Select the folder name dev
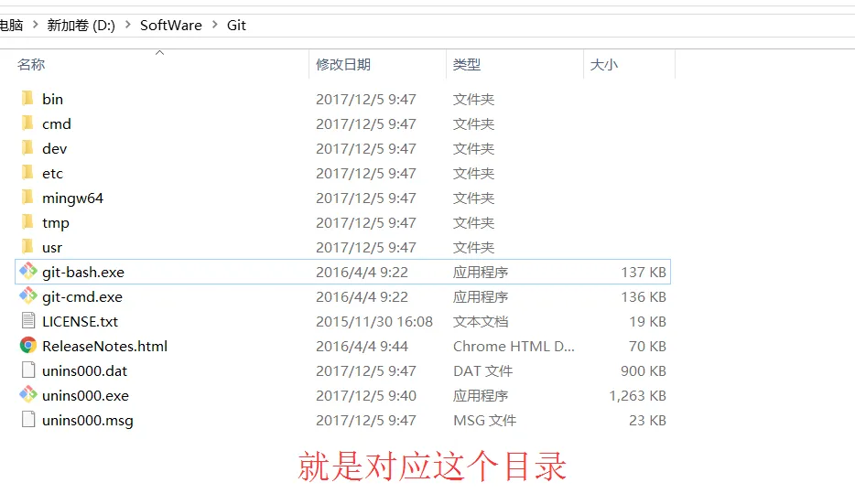 pos(55,149)
